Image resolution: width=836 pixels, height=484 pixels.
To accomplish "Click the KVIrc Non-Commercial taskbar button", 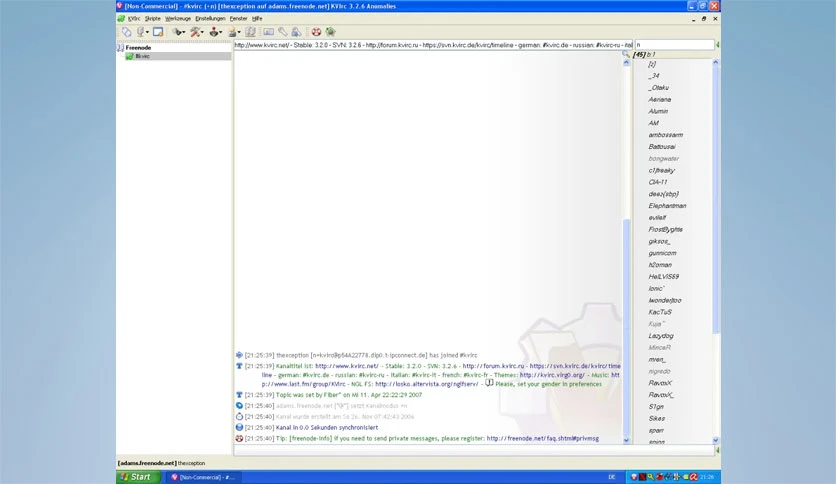I will pyautogui.click(x=203, y=477).
